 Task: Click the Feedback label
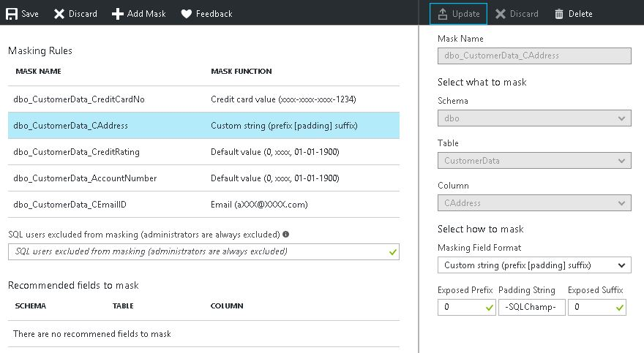tap(214, 14)
